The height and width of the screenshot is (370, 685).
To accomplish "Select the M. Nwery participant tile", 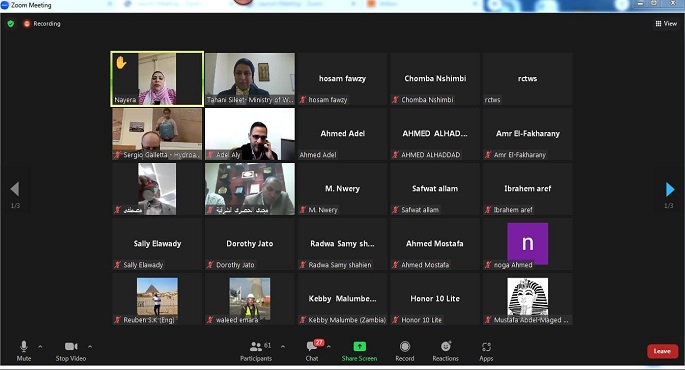I will (x=342, y=189).
